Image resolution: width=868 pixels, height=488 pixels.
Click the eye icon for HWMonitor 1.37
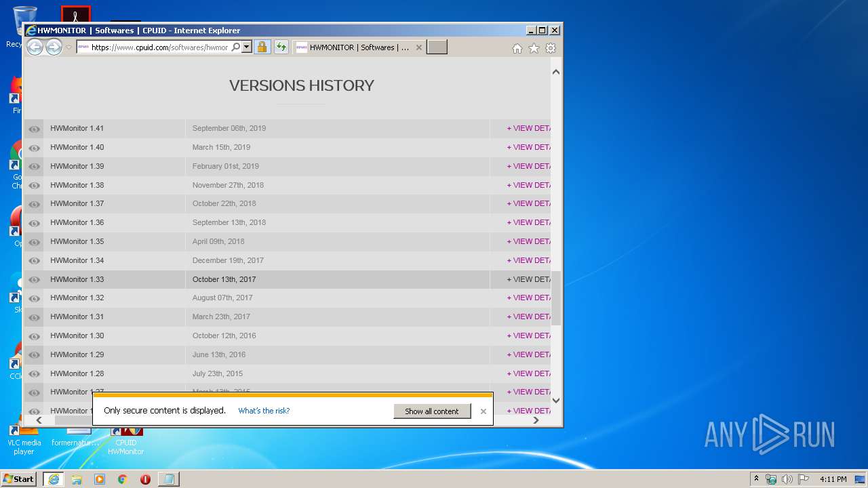(34, 204)
